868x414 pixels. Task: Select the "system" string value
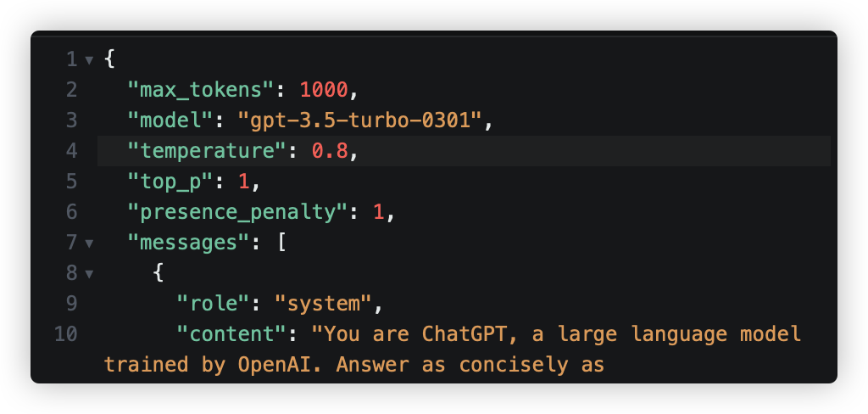(324, 304)
